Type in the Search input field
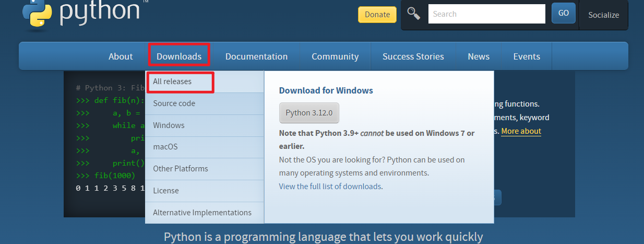This screenshot has width=644, height=244. pyautogui.click(x=486, y=14)
